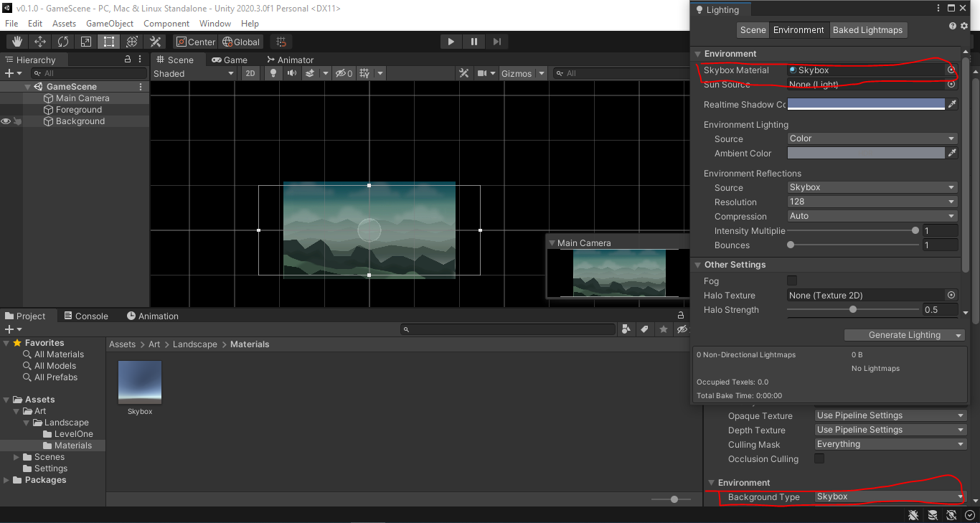Select the Hand tool in the toolbar
This screenshot has width=980, height=523.
(17, 42)
